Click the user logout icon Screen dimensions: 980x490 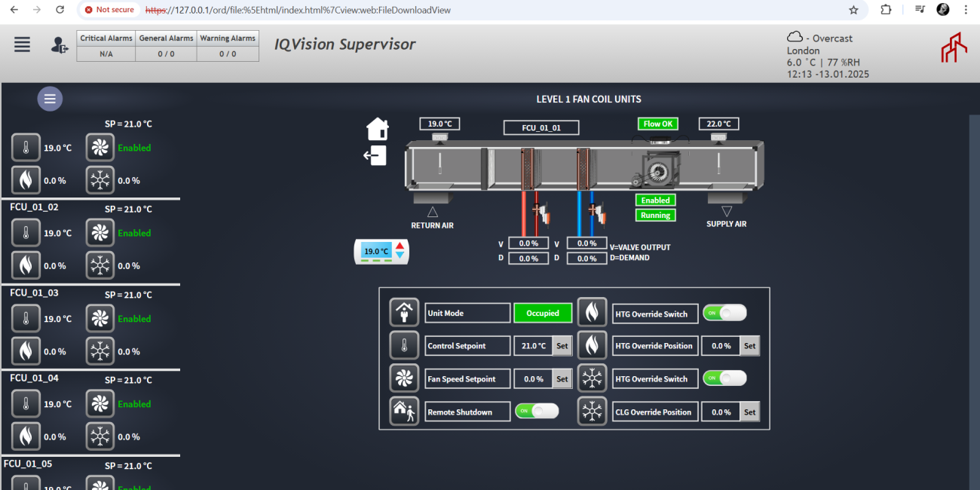(60, 45)
